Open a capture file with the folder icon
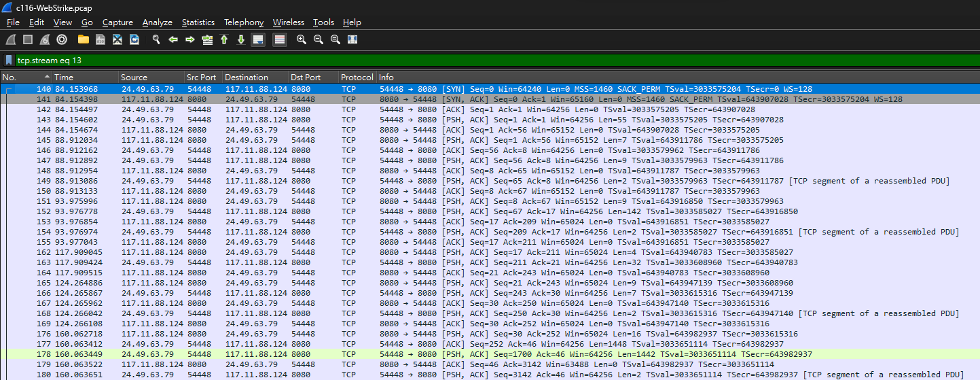 point(84,40)
